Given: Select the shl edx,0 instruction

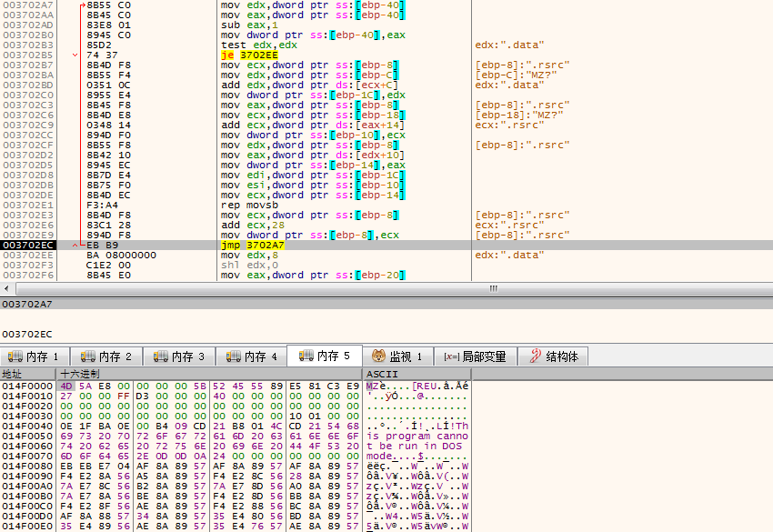Looking at the screenshot, I should pyautogui.click(x=249, y=266).
